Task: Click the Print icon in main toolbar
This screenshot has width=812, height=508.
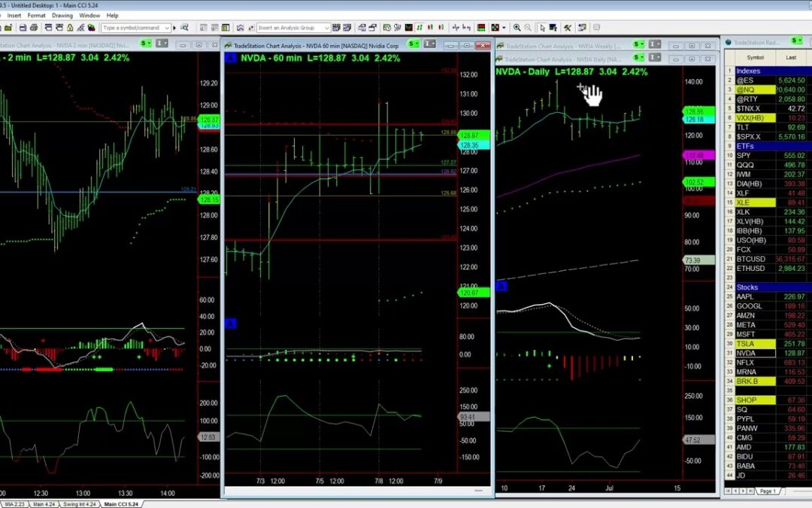Action: [x=34, y=28]
